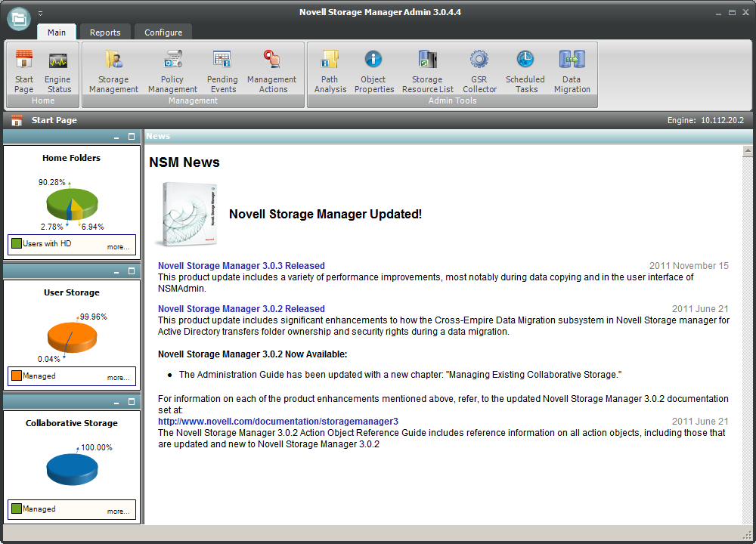Click more... in Collaborative Storage legend
The width and height of the screenshot is (756, 544).
[118, 512]
